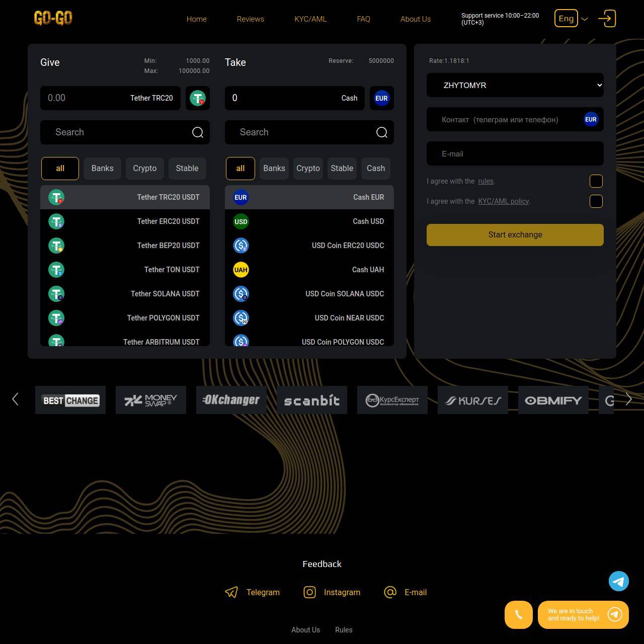
Task: Tick the KYC/AML policy agreement checkbox
Action: pos(596,201)
